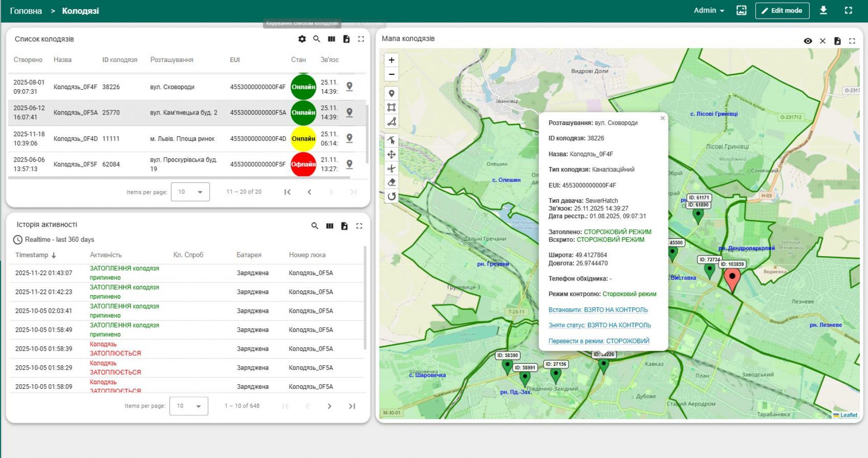The height and width of the screenshot is (458, 868).
Task: Toggle fullscreen for Історія активності panel
Action: coord(359,226)
